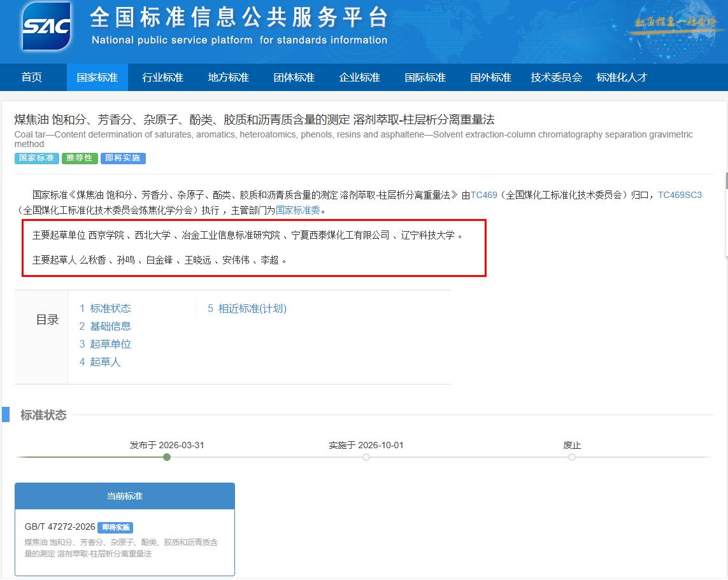
Task: Select the 国际标准 menu item
Action: pos(425,78)
